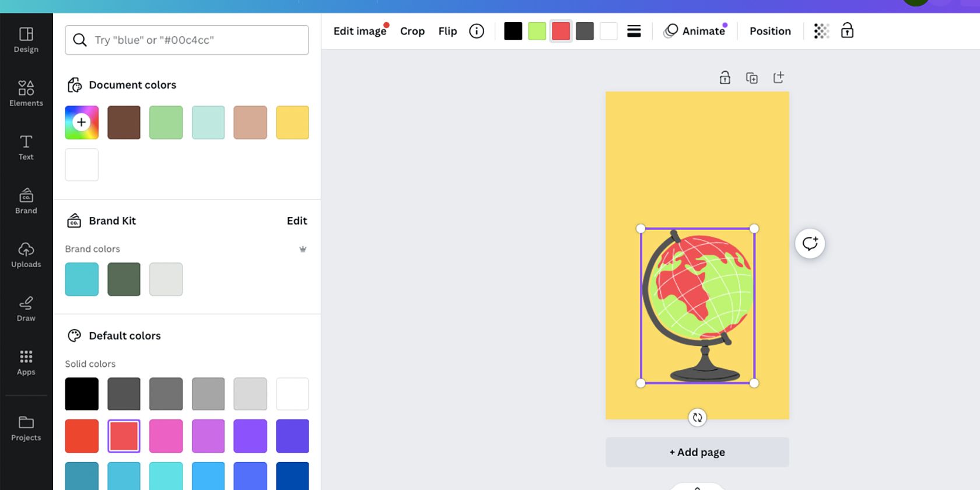
Task: Open the Elements panel in sidebar
Action: [x=26, y=93]
